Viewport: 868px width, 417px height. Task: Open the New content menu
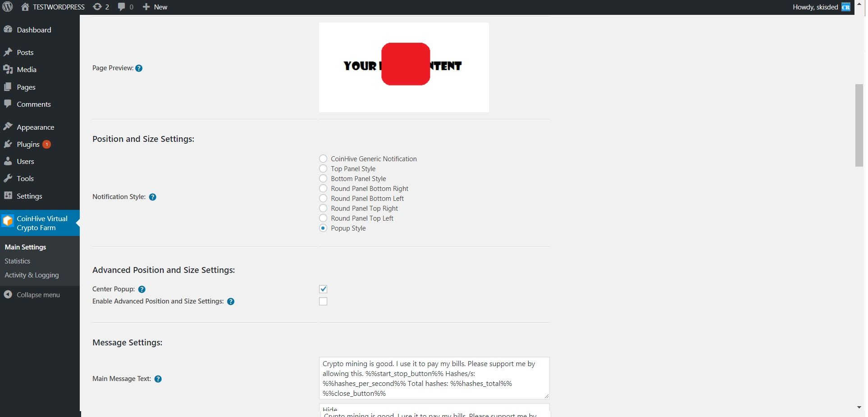click(x=155, y=7)
